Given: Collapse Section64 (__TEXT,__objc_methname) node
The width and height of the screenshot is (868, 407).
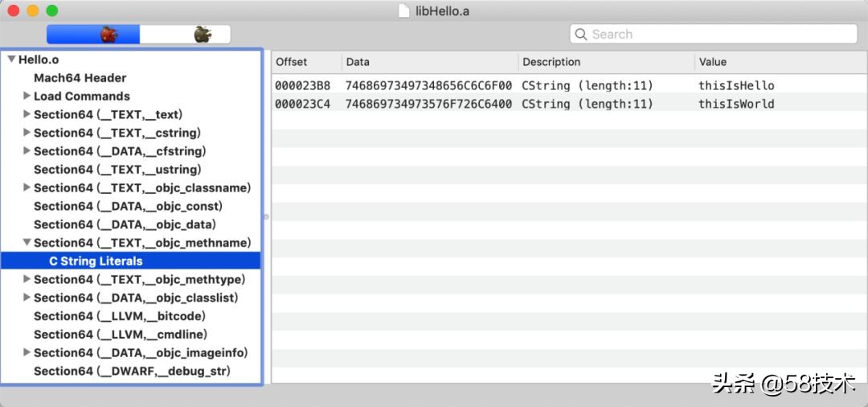Looking at the screenshot, I should coord(27,243).
